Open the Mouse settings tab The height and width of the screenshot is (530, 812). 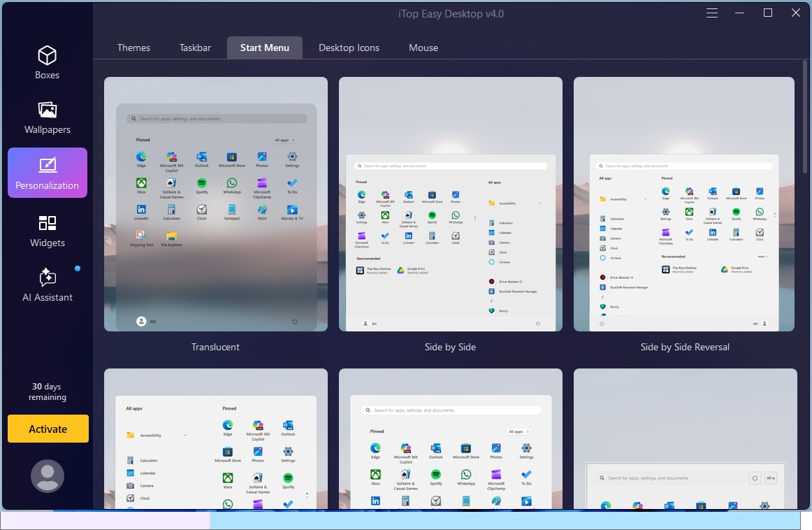pos(423,48)
